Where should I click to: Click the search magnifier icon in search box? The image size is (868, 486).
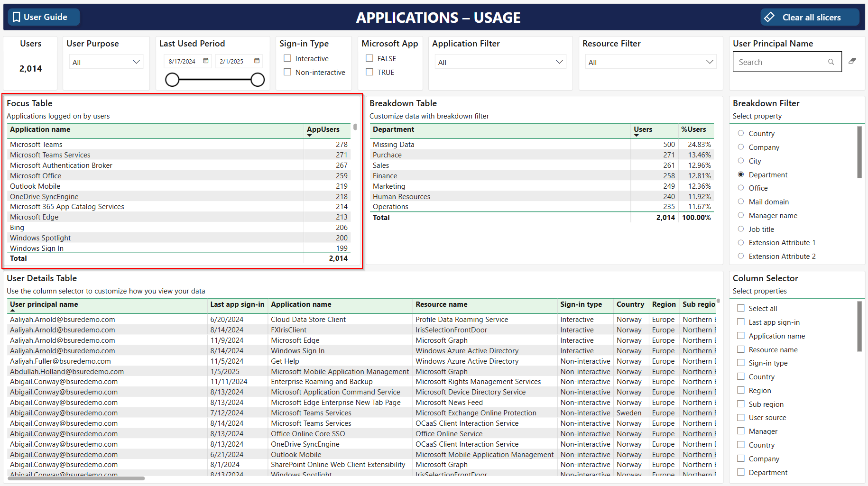(831, 62)
